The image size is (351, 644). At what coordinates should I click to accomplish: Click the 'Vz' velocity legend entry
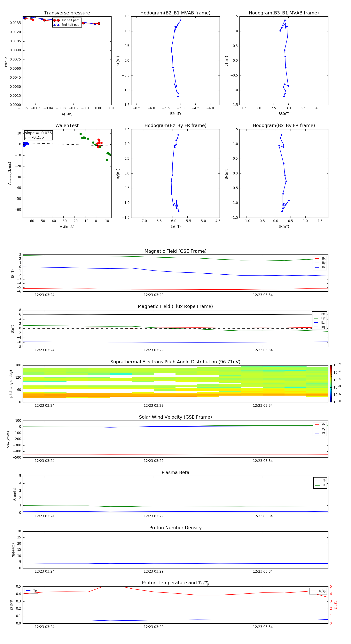320,433
